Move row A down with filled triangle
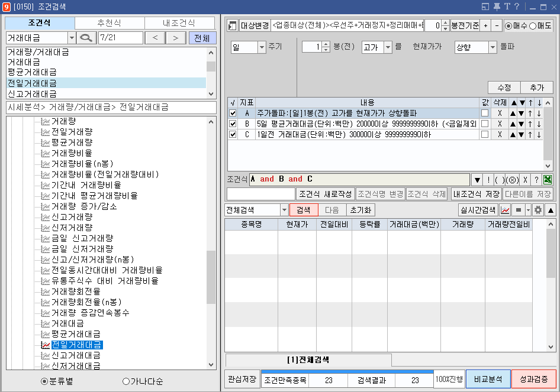This screenshot has width=560, height=392. (522, 114)
